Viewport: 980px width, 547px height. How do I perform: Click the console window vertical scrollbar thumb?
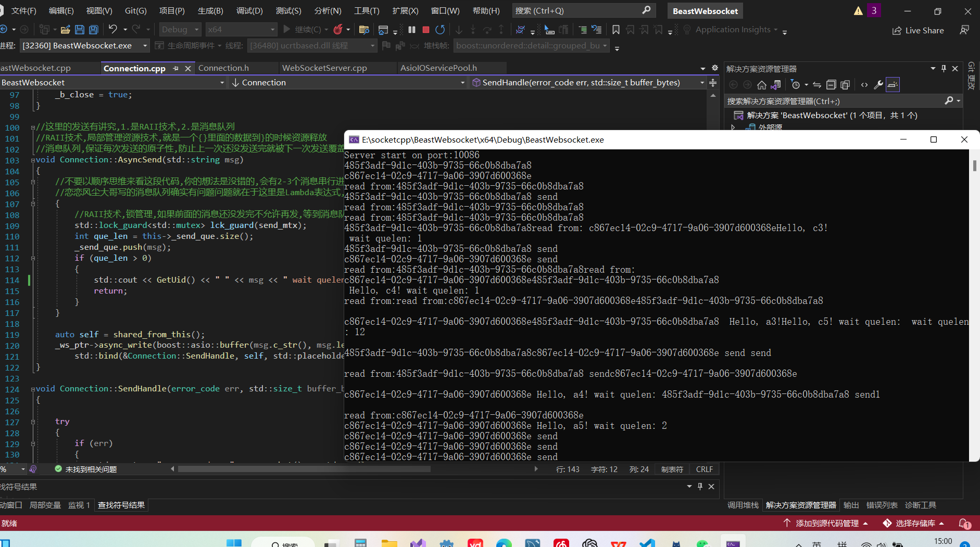pyautogui.click(x=974, y=166)
